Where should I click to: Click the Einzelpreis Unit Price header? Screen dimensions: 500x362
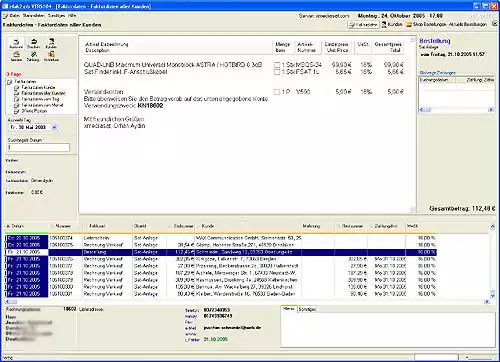coord(337,47)
